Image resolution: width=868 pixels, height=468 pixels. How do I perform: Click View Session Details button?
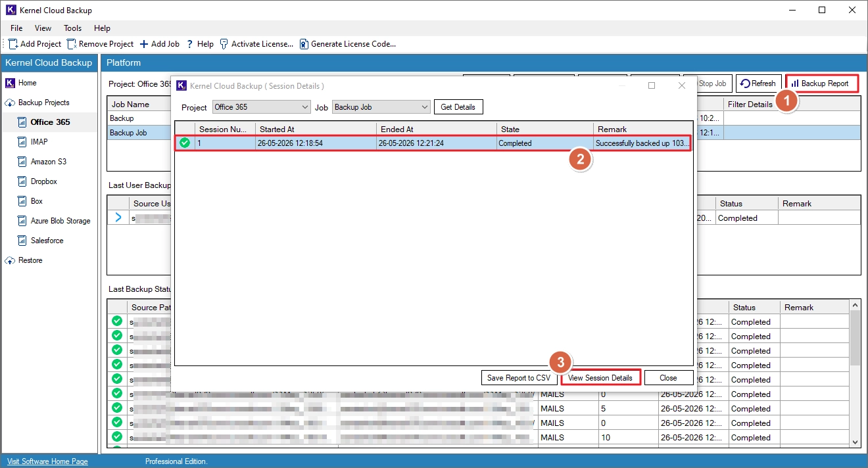[600, 378]
